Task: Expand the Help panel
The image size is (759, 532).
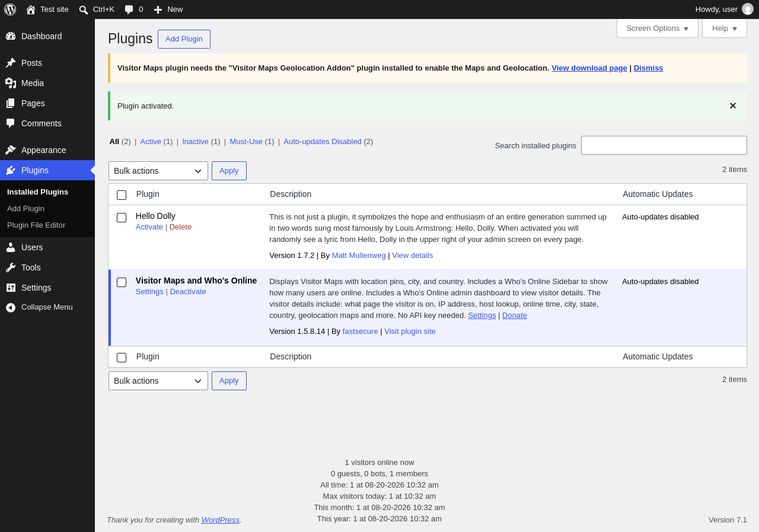Action: coord(725,28)
